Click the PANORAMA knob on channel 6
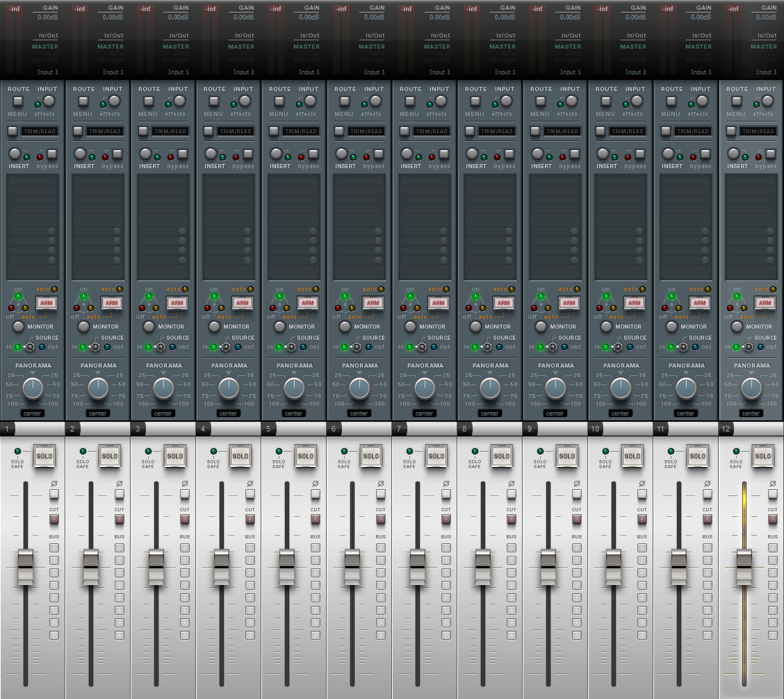This screenshot has width=784, height=699. tap(359, 388)
